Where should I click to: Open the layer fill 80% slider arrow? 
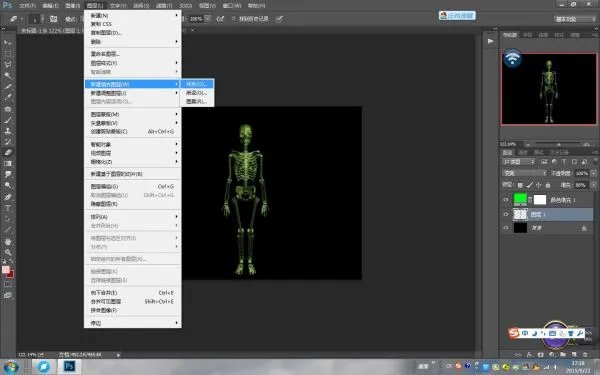[x=593, y=185]
